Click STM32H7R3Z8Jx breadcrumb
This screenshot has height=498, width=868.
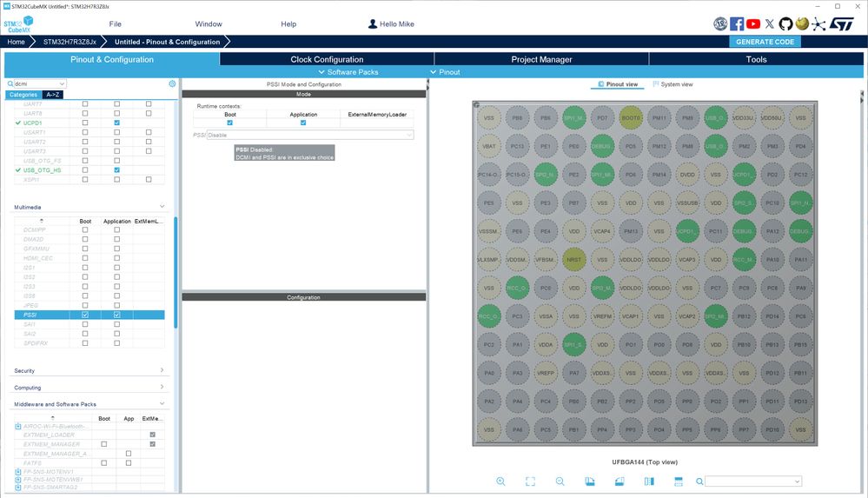(70, 42)
